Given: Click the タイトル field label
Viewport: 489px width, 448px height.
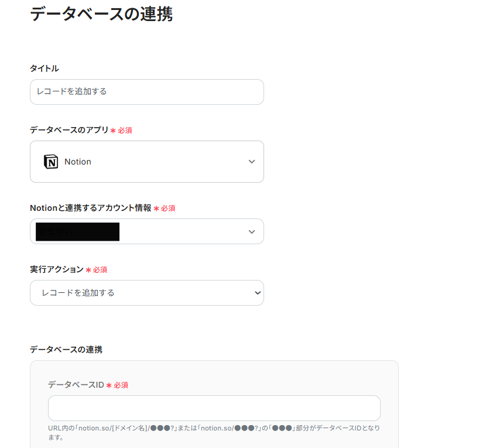Looking at the screenshot, I should pos(45,69).
